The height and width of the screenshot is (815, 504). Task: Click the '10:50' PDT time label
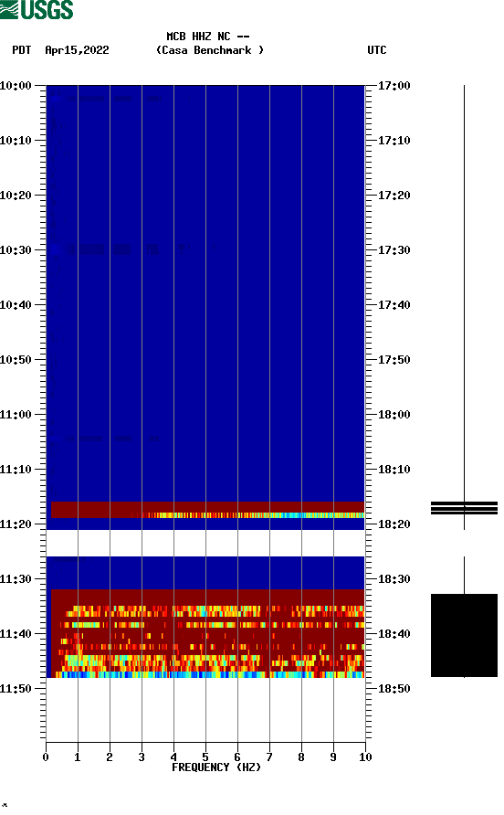[16, 360]
